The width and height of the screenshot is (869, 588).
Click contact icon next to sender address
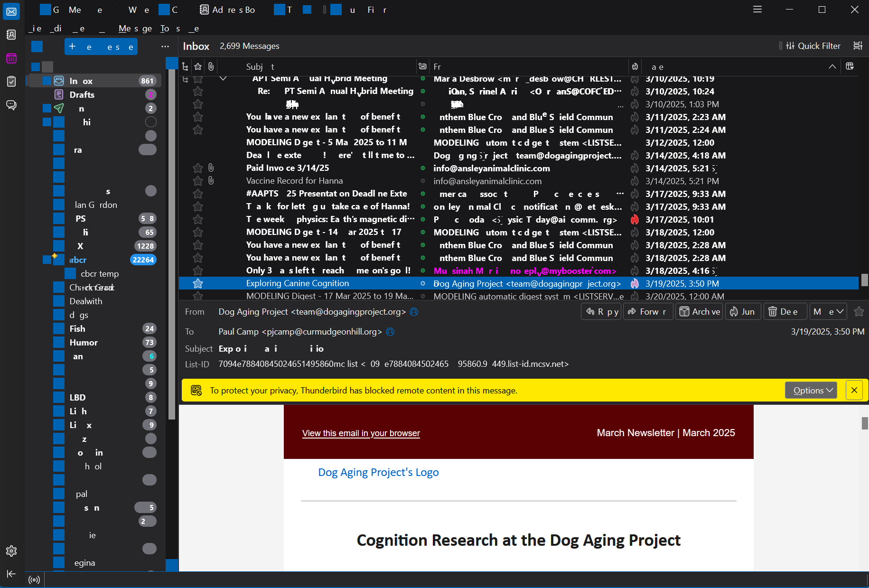(x=414, y=312)
